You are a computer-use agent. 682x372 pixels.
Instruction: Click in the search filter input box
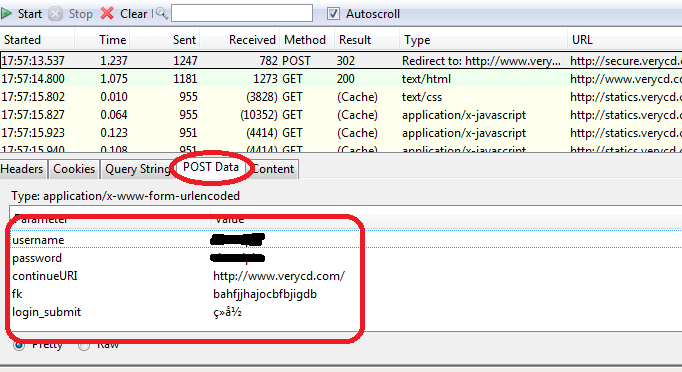[x=242, y=13]
